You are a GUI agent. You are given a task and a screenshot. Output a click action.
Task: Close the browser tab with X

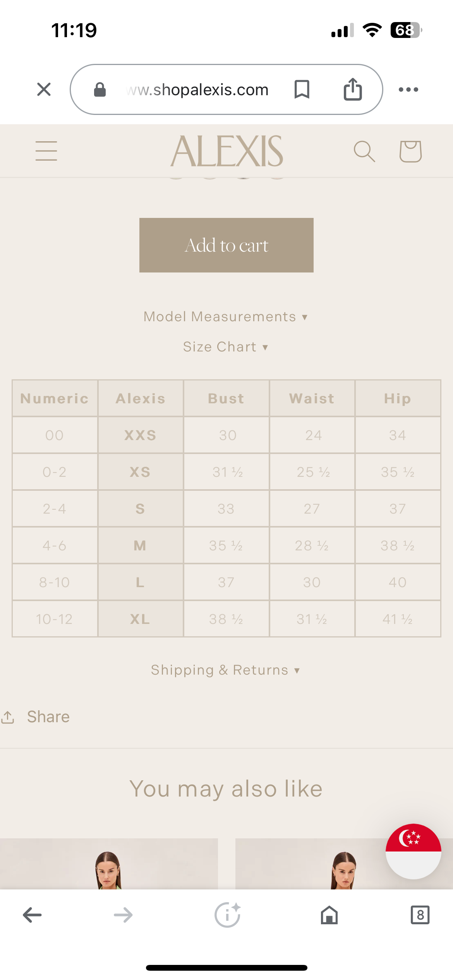click(x=44, y=89)
